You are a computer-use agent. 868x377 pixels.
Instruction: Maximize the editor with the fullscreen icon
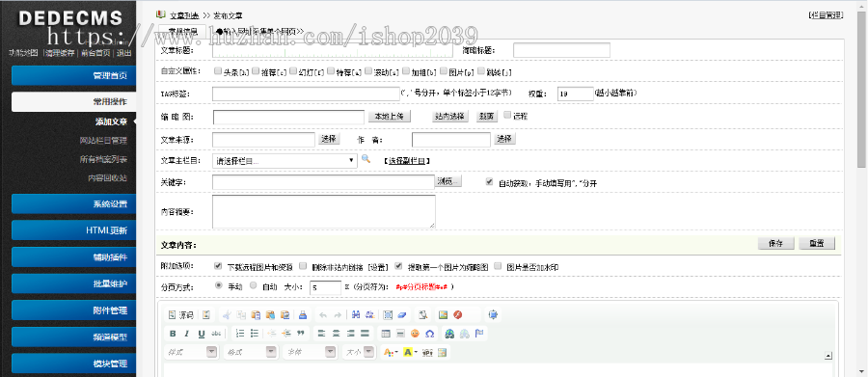[493, 315]
